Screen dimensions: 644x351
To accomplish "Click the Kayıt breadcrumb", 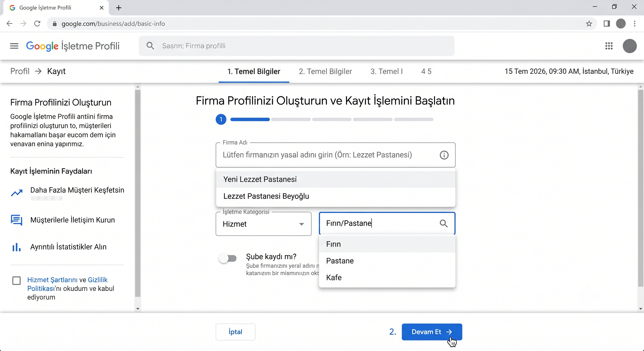I will (56, 71).
